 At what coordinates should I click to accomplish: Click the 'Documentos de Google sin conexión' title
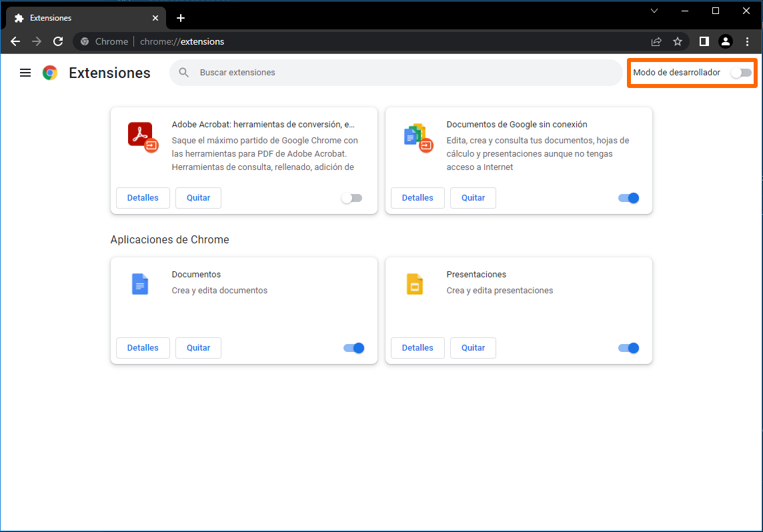[517, 125]
